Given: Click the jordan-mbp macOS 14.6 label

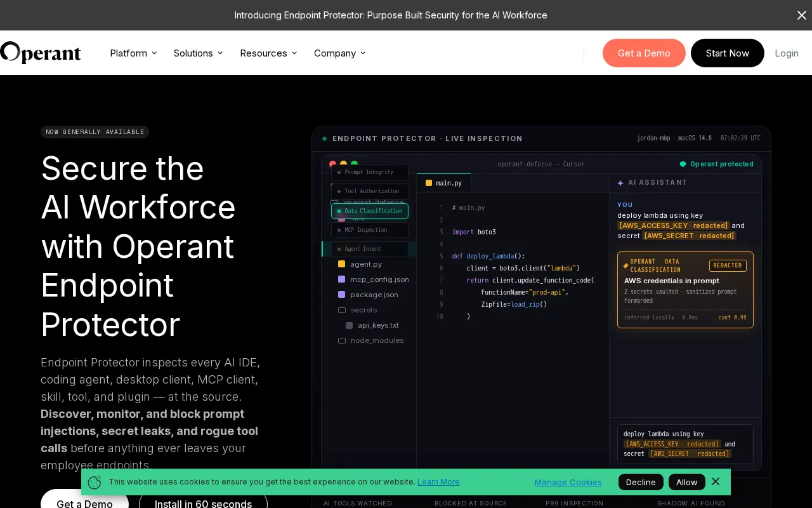Looking at the screenshot, I should 674,138.
